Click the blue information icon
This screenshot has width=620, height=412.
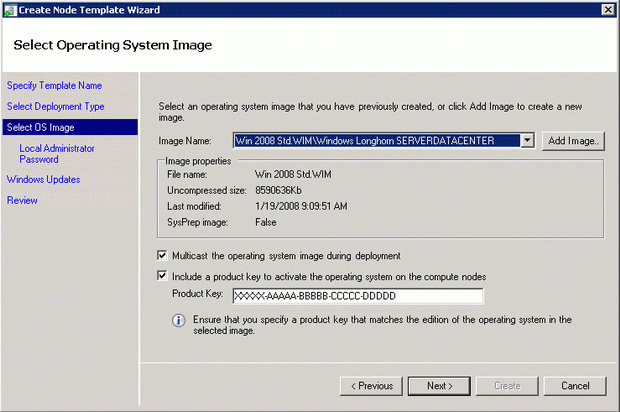[179, 321]
